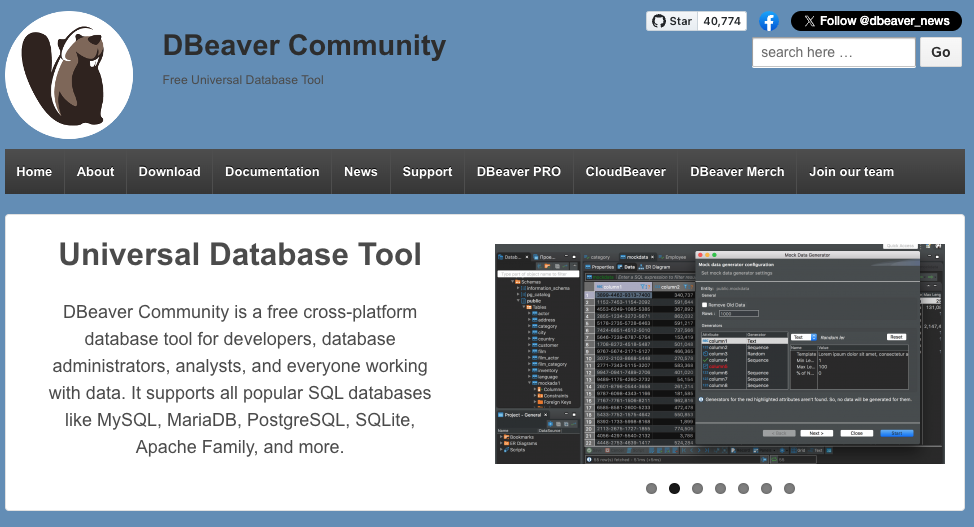
Task: Focus the 'search here' input field
Action: pyautogui.click(x=834, y=52)
